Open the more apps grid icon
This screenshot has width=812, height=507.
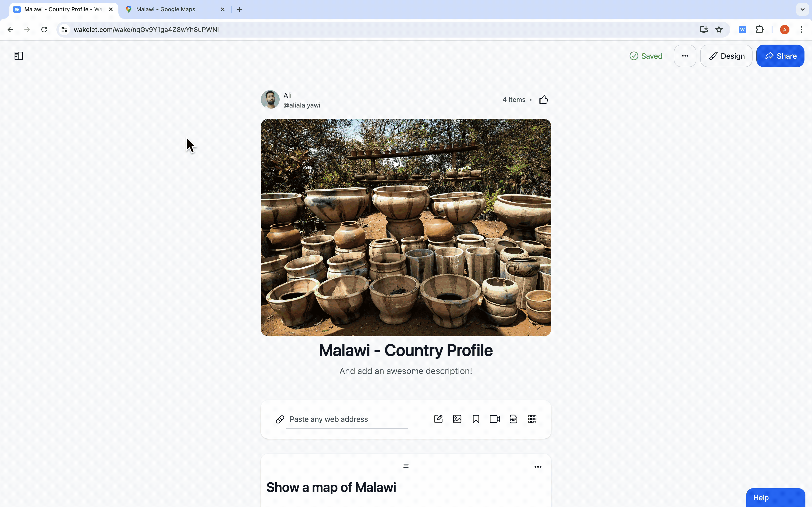532,419
